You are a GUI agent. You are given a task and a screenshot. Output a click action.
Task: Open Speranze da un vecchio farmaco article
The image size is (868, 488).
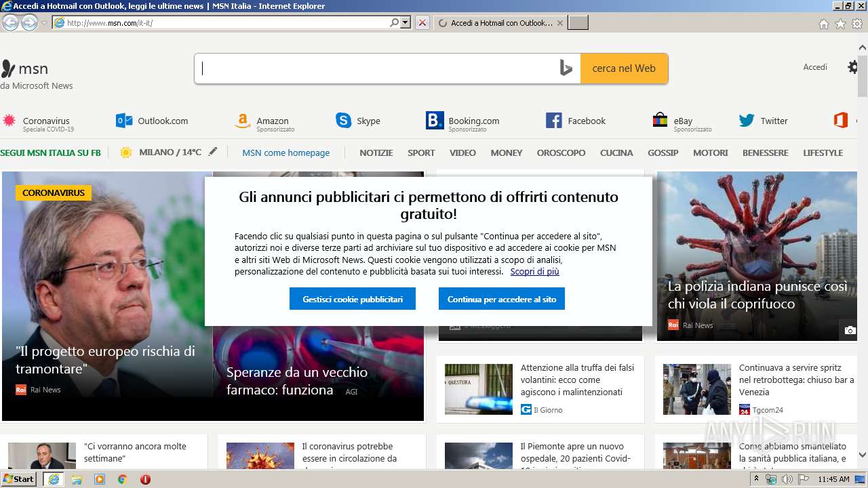(x=297, y=381)
